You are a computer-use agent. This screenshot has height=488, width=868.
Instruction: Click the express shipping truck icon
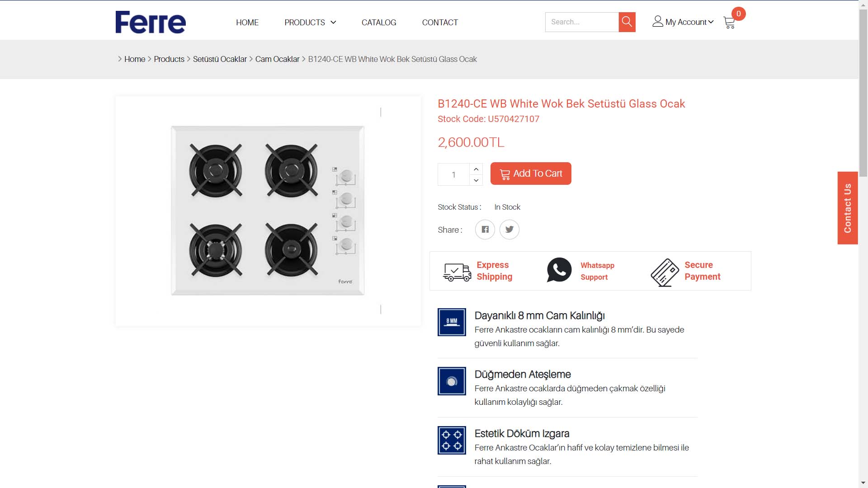click(x=457, y=272)
